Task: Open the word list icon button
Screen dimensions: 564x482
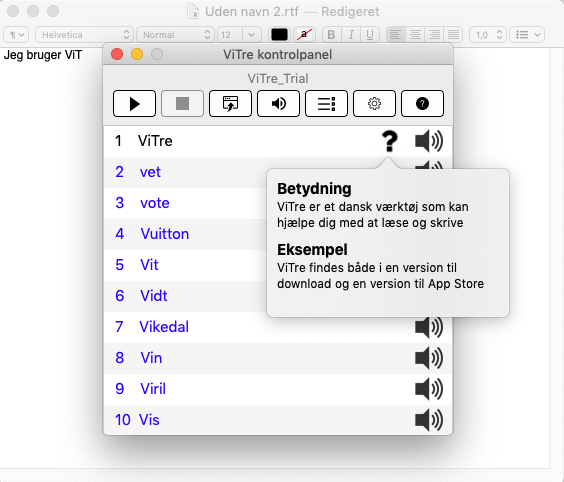Action: [x=326, y=104]
